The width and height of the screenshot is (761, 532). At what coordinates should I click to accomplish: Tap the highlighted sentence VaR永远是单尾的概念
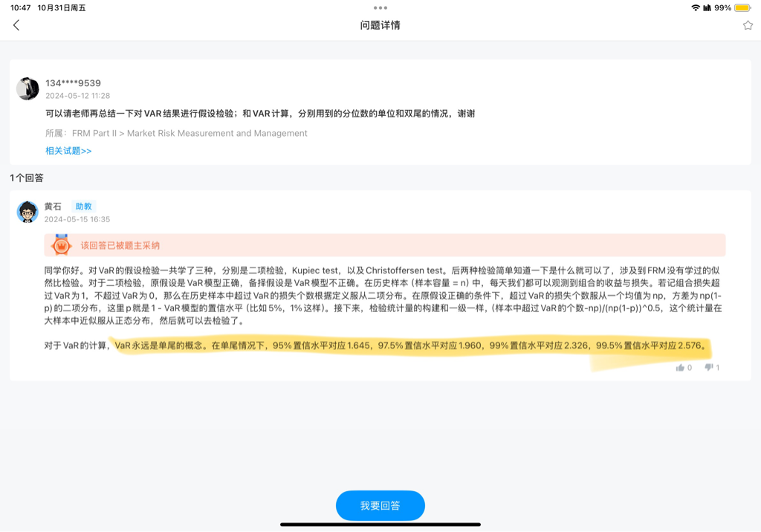(161, 346)
